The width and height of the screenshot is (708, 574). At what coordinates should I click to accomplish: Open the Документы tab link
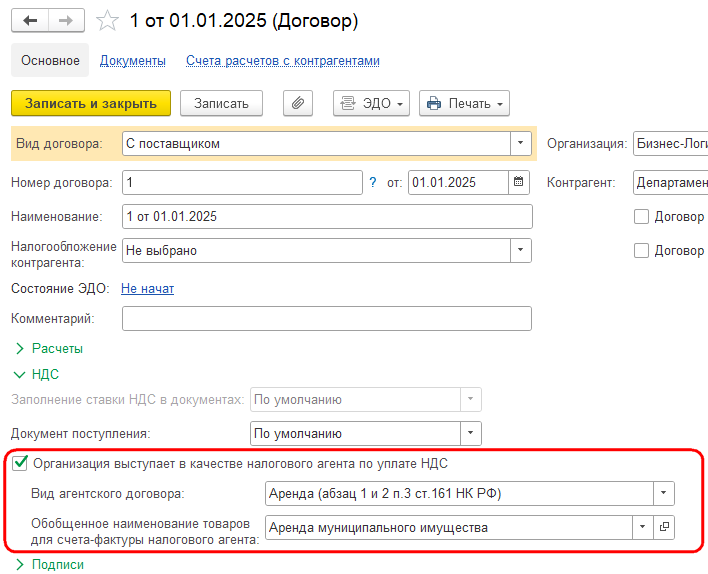point(132,61)
